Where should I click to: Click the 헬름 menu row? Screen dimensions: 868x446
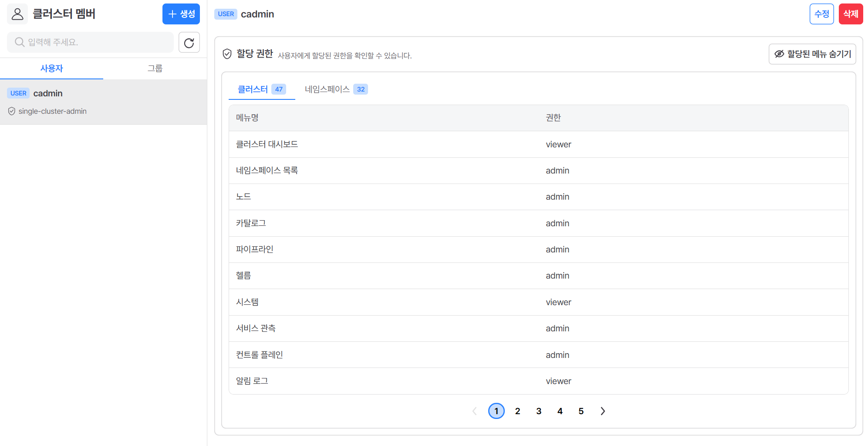[539, 276]
